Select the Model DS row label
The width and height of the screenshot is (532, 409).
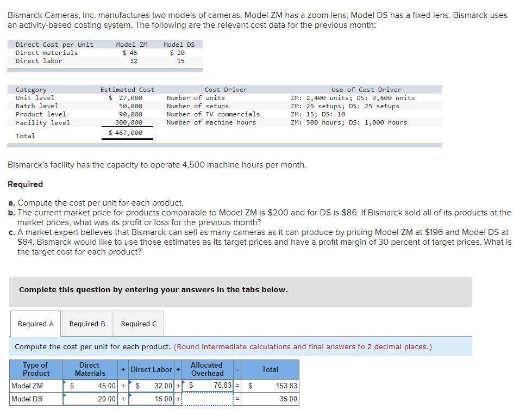coord(36,399)
